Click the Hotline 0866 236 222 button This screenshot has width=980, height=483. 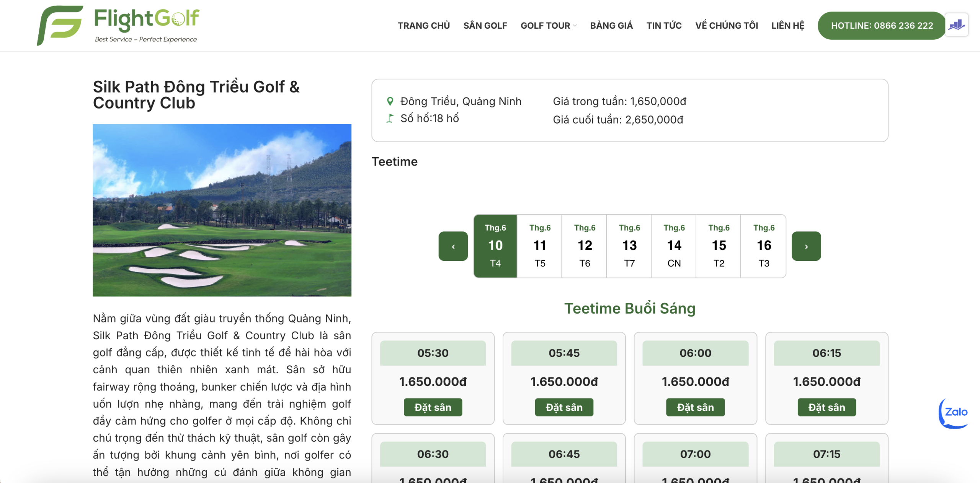click(x=882, y=26)
